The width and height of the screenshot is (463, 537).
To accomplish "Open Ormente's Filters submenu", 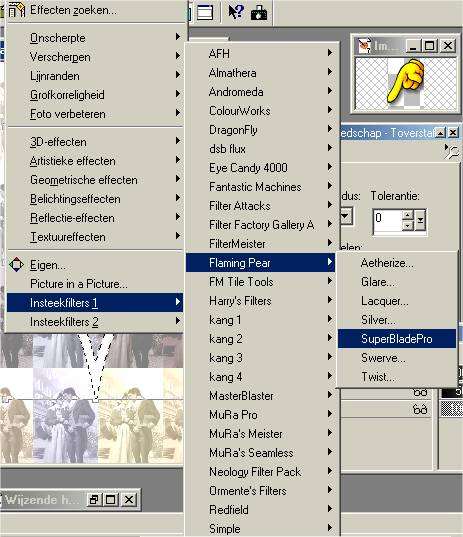I will 261,491.
